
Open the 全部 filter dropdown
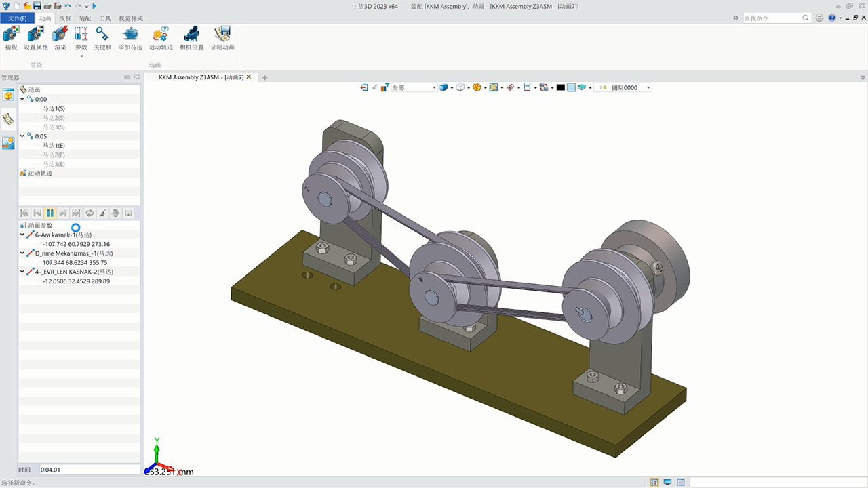[x=414, y=87]
